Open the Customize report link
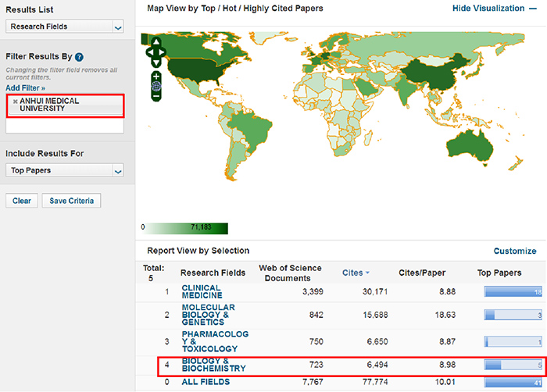Screen dimensions: 547x392 point(514,251)
